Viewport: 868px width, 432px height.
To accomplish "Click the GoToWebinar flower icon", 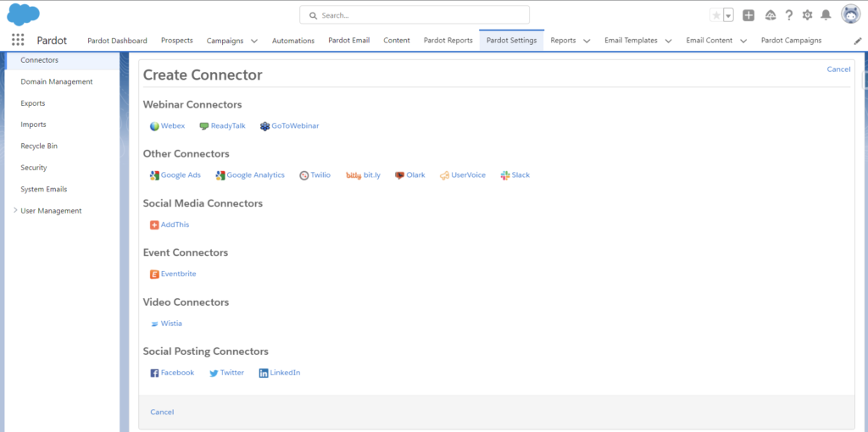I will pyautogui.click(x=265, y=126).
